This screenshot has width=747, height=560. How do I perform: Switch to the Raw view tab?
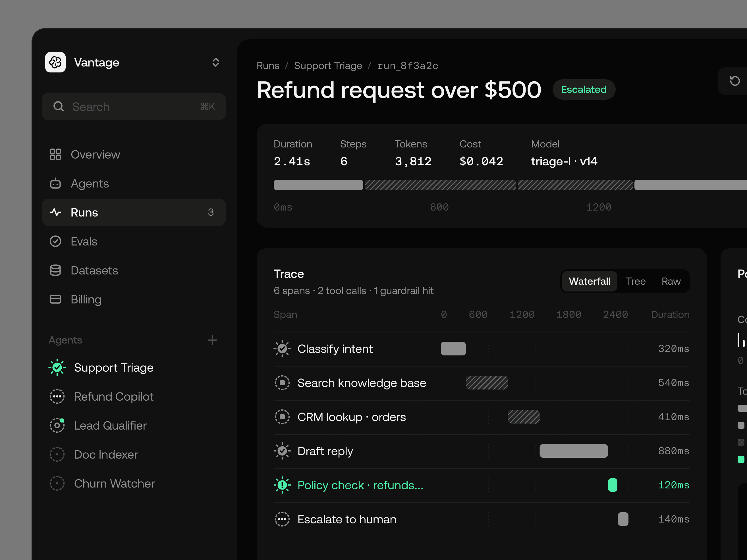click(671, 281)
